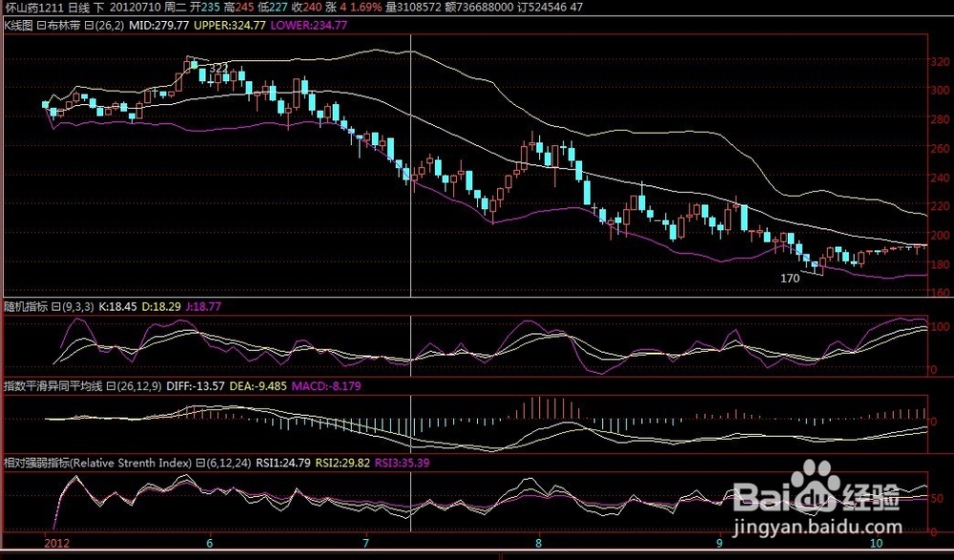
Task: Click the 322 high price annotation
Action: (218, 69)
